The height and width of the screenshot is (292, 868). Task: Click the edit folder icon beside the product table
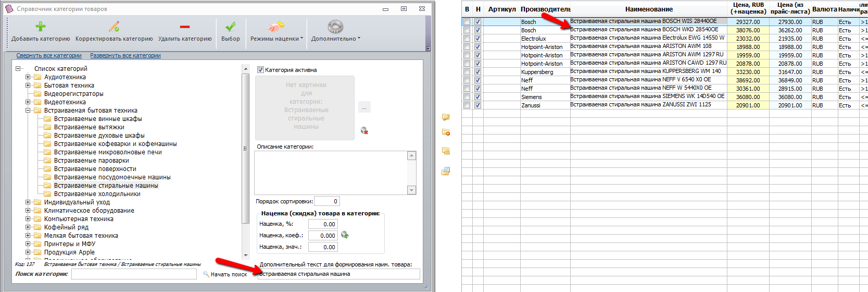pyautogui.click(x=446, y=117)
